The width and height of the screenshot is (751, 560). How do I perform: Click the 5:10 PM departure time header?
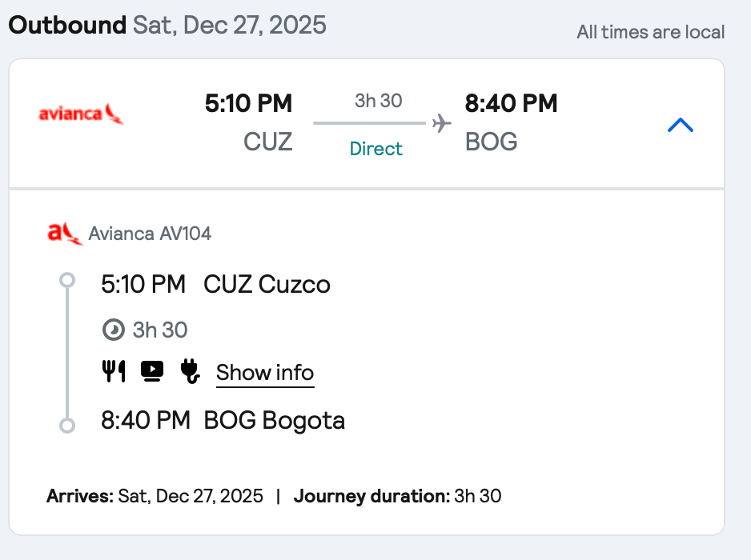pos(248,103)
